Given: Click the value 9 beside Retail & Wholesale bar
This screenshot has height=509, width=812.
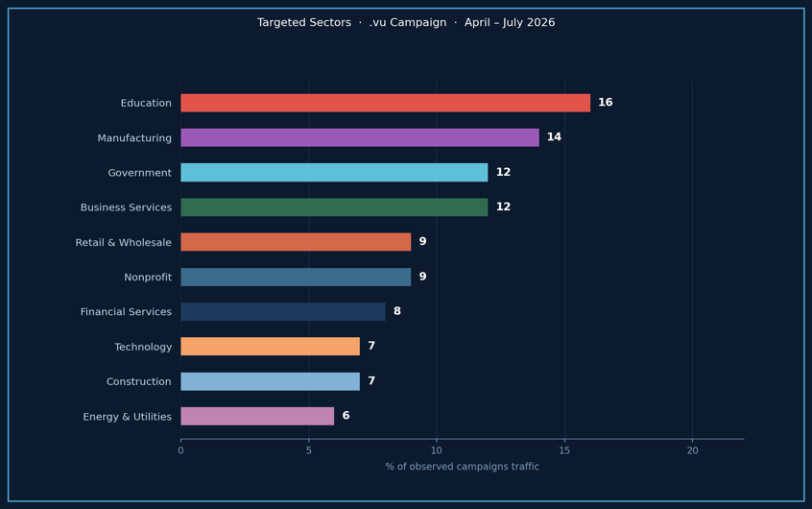Looking at the screenshot, I should [x=422, y=242].
